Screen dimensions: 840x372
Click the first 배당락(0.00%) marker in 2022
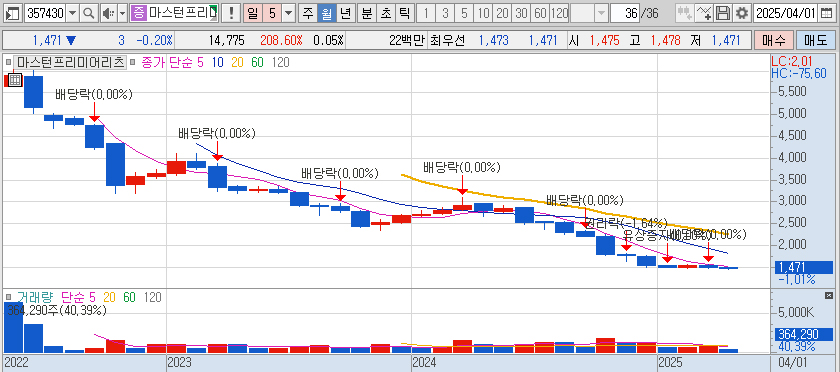tap(94, 95)
